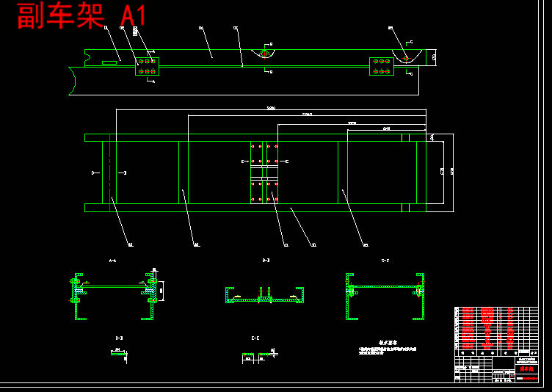Select the C-C section view label
The width and height of the screenshot is (552, 392).
(x=385, y=261)
